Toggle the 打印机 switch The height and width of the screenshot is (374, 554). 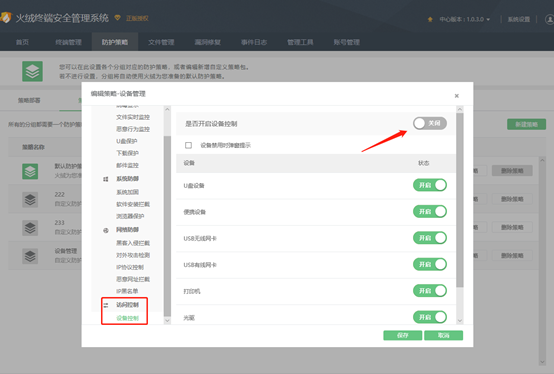click(430, 291)
